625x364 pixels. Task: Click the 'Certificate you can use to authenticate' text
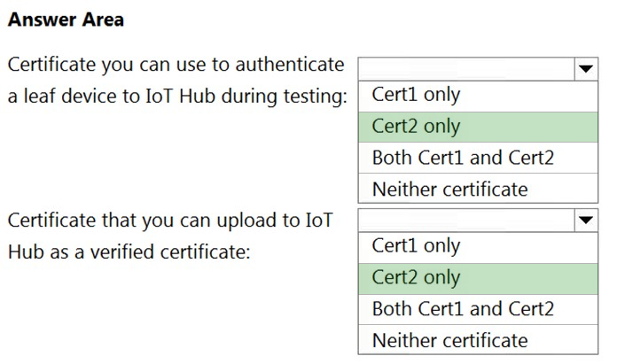click(176, 66)
